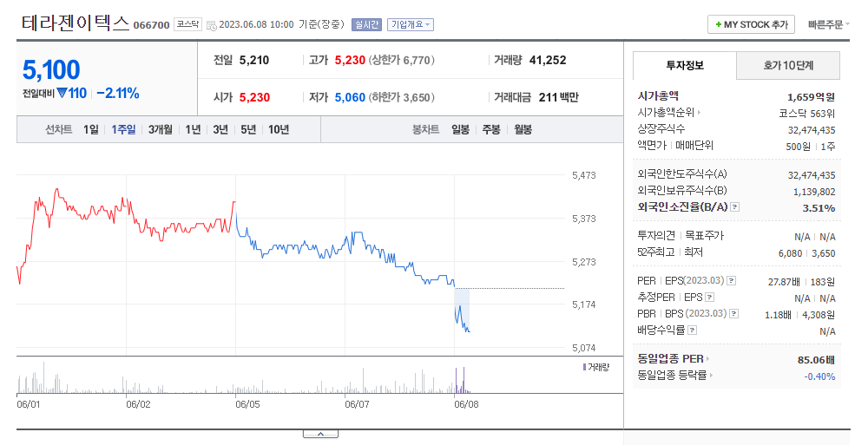Viewport: 868px width, 445px height.
Task: Switch to the 투자정보 tab
Action: point(685,65)
